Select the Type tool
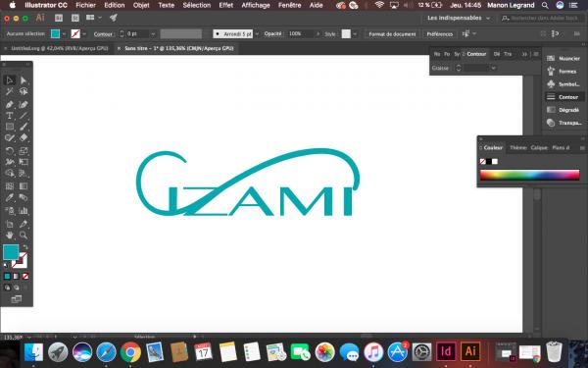Image resolution: width=588 pixels, height=368 pixels. [x=10, y=116]
